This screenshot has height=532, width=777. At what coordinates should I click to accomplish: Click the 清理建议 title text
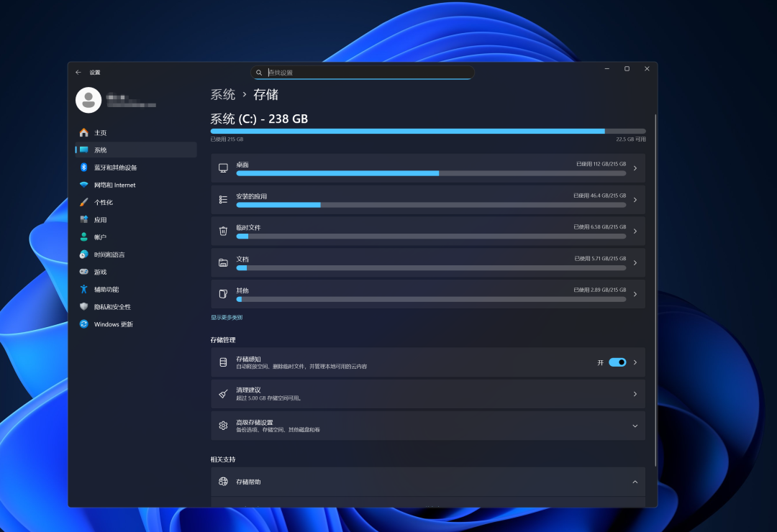248,390
